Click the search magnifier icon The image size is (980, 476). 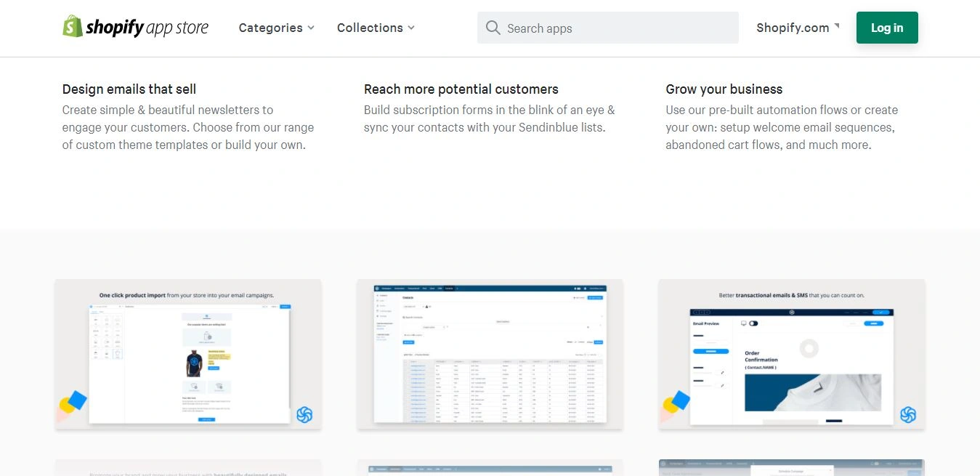[493, 28]
